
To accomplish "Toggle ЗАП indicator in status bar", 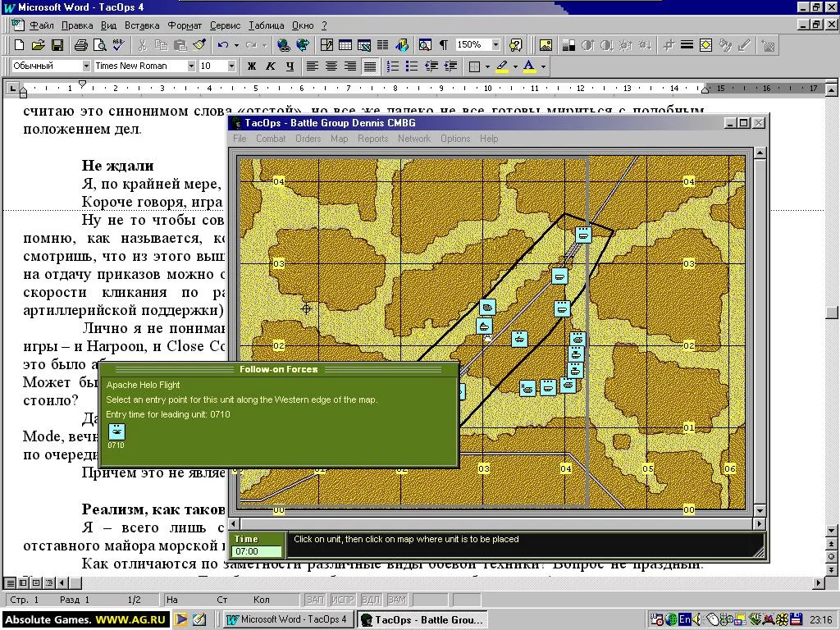I will pyautogui.click(x=315, y=600).
